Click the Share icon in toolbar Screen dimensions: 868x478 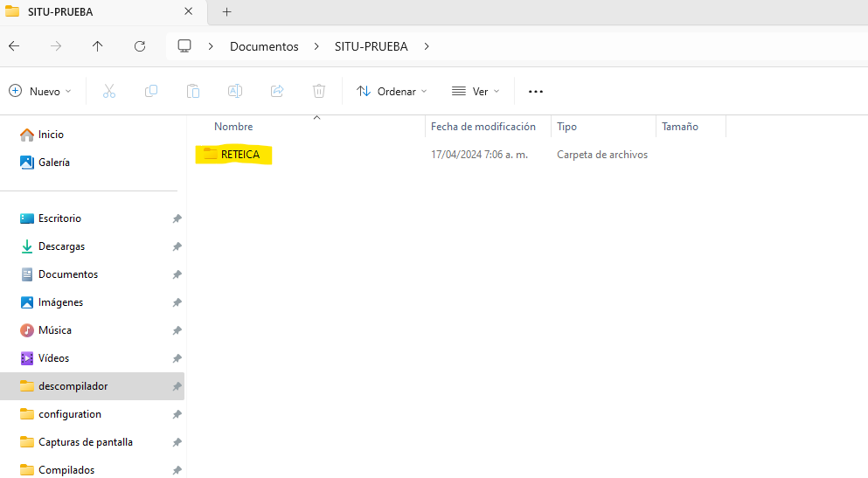click(x=277, y=91)
